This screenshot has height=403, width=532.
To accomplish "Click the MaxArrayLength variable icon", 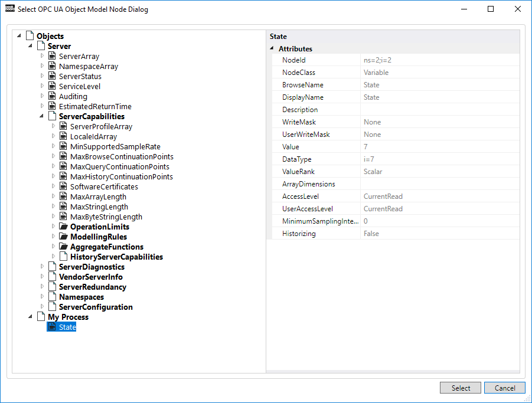I will (63, 197).
